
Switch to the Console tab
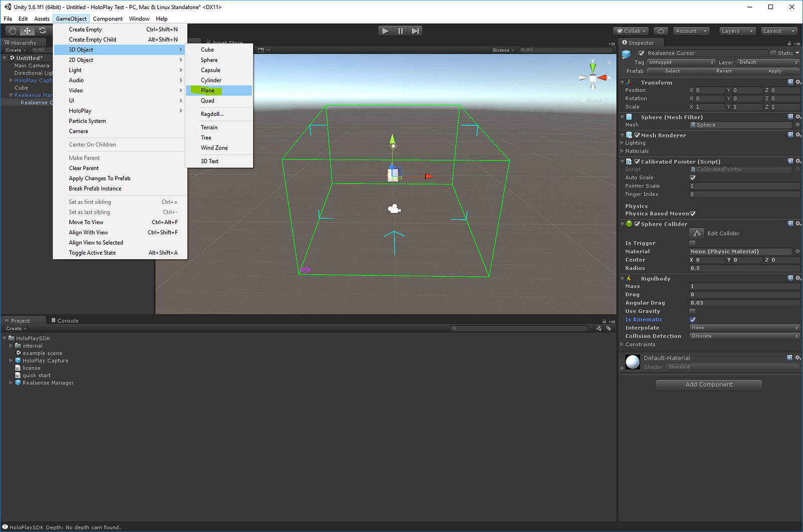click(x=67, y=321)
